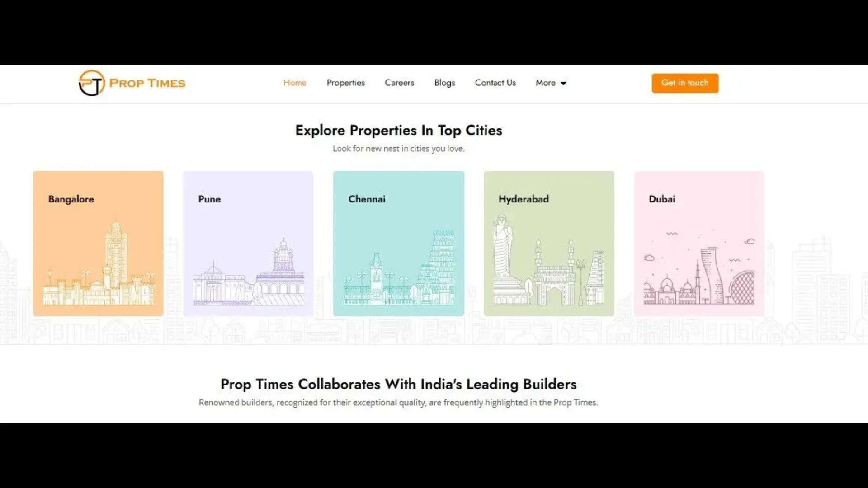
Task: Open the Careers page link
Action: (x=399, y=83)
